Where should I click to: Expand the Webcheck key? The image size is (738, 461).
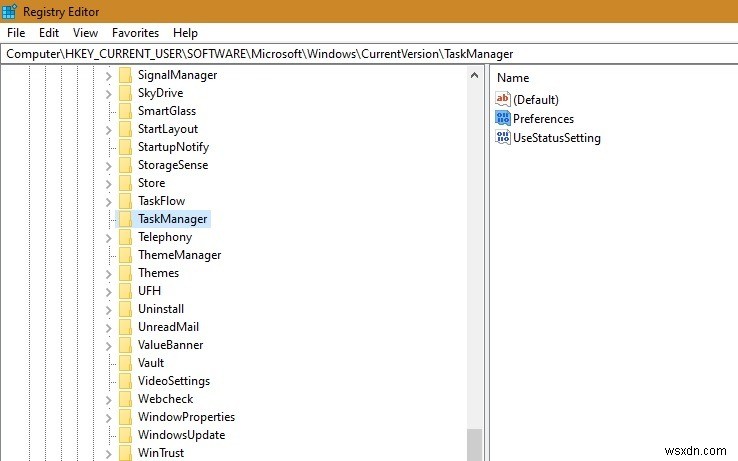point(108,400)
